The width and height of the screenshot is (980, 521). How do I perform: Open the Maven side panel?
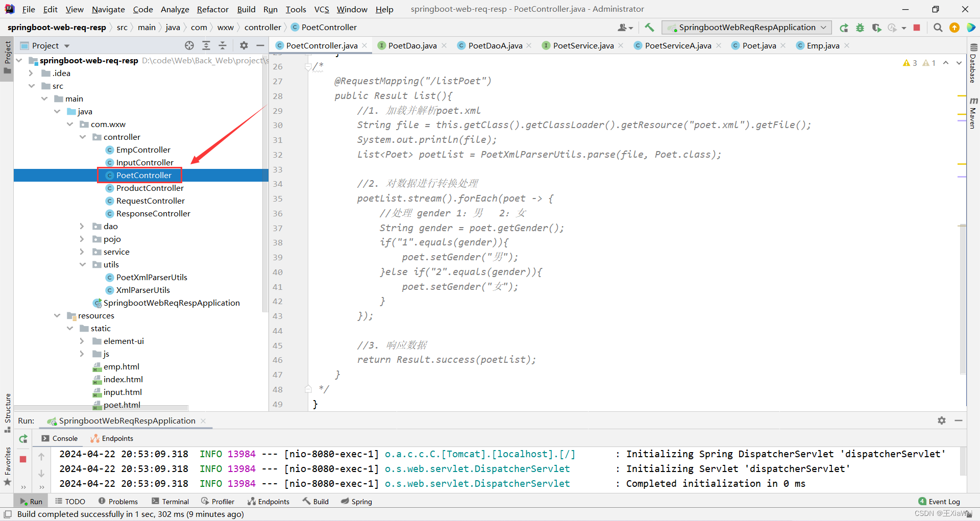(x=973, y=113)
